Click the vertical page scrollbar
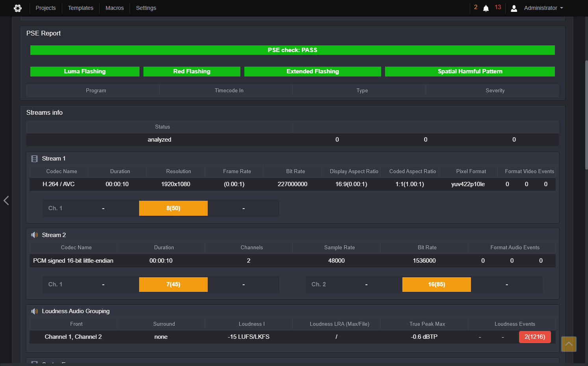 pos(586,115)
